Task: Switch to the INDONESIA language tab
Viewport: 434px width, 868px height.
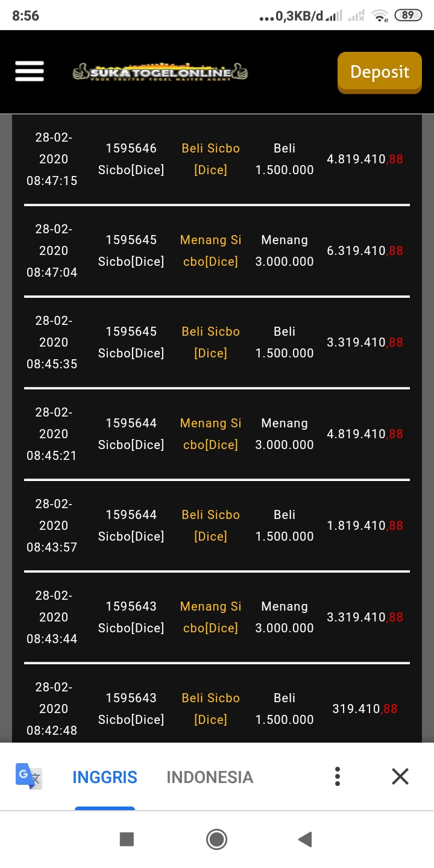Action: tap(210, 777)
